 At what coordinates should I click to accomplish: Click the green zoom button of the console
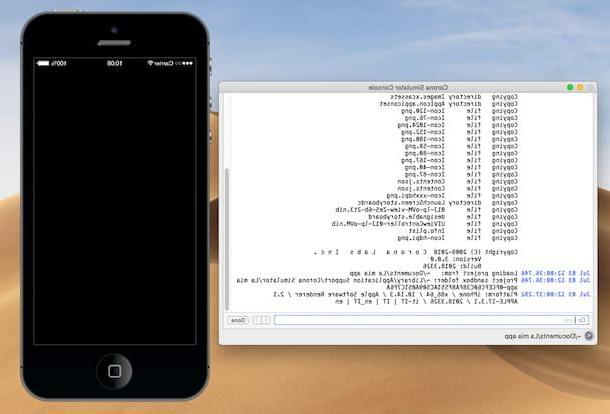570,87
